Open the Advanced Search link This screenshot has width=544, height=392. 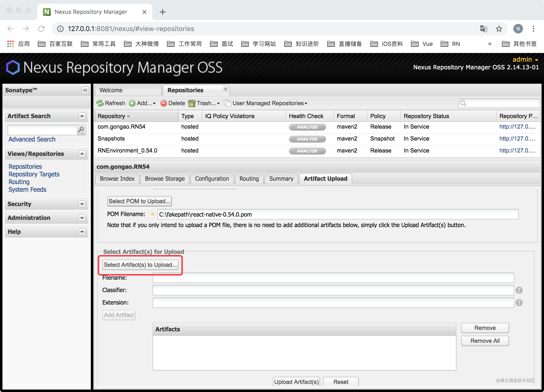click(32, 139)
